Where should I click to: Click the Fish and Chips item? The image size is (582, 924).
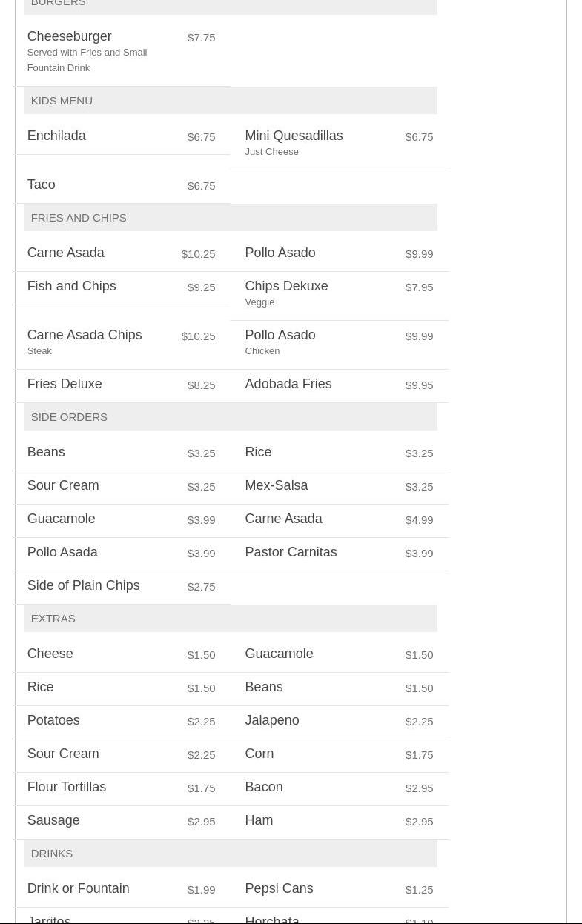point(71,286)
